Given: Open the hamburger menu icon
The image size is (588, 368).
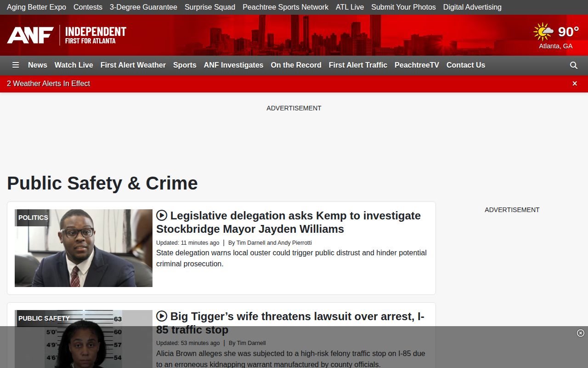Looking at the screenshot, I should (x=16, y=65).
